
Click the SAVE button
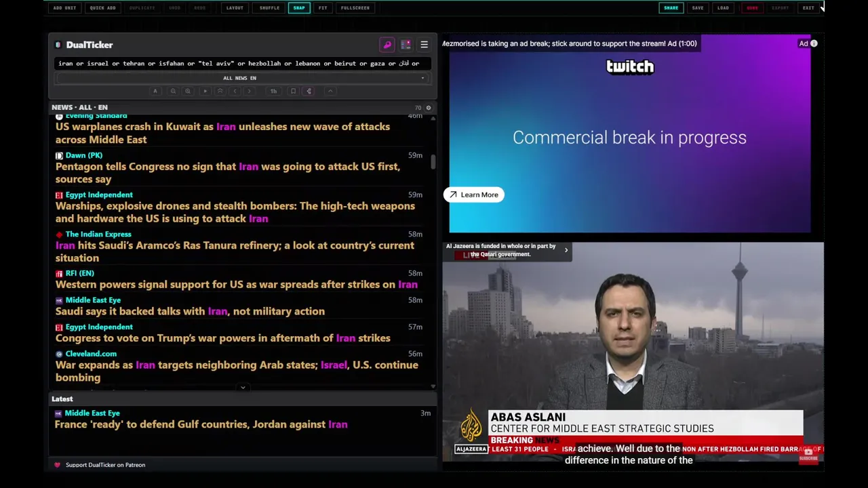tap(698, 8)
